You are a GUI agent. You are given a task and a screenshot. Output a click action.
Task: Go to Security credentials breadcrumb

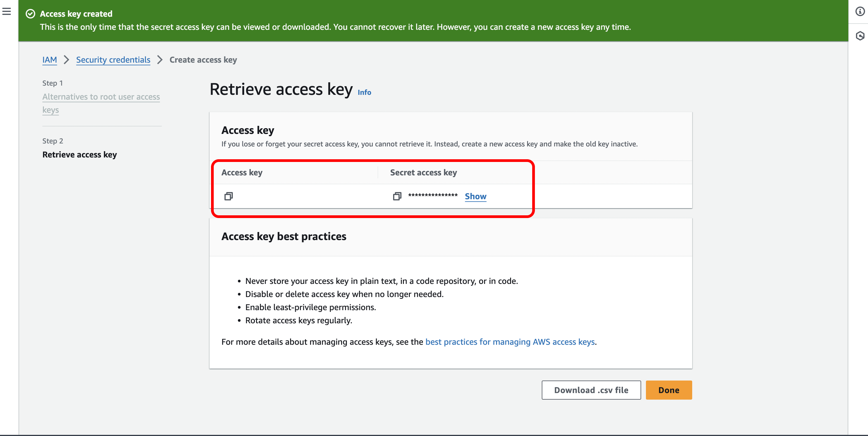click(x=113, y=60)
